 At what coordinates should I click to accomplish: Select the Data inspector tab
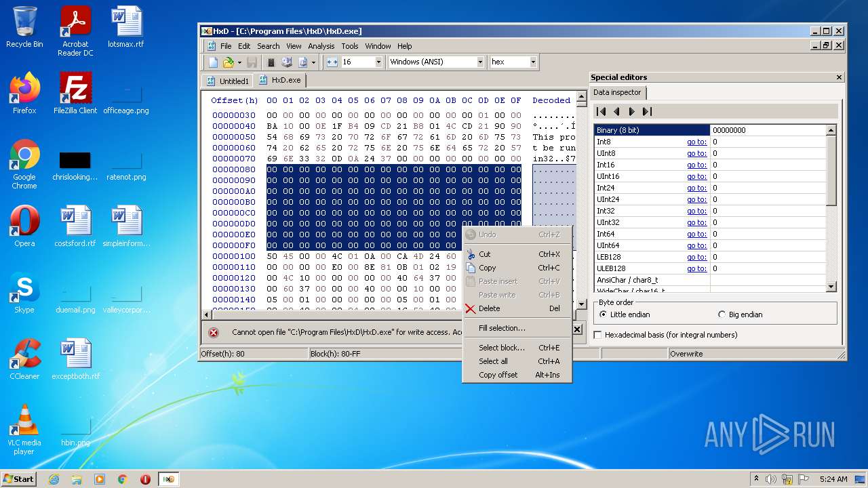coord(617,92)
